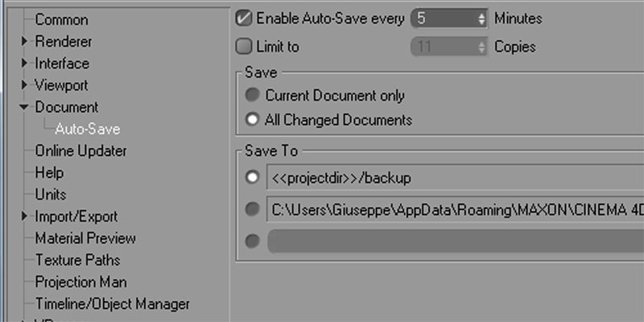
Task: Collapse the Document tree section
Action: point(24,107)
